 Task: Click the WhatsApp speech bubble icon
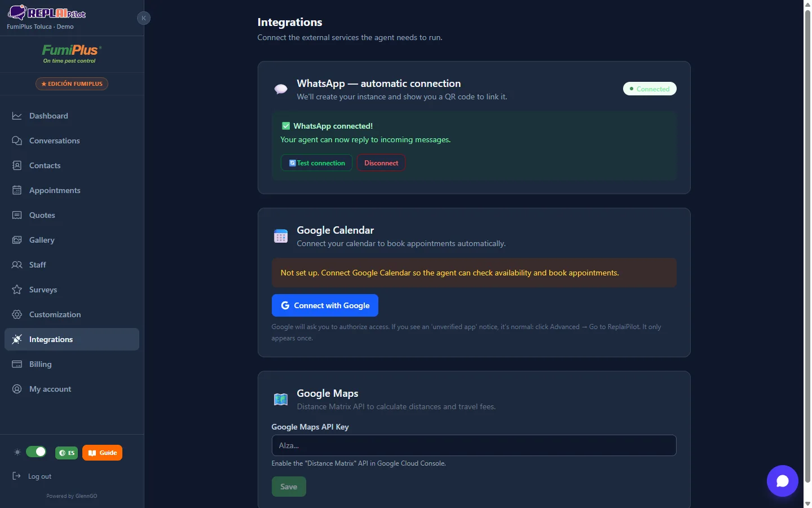[280, 89]
